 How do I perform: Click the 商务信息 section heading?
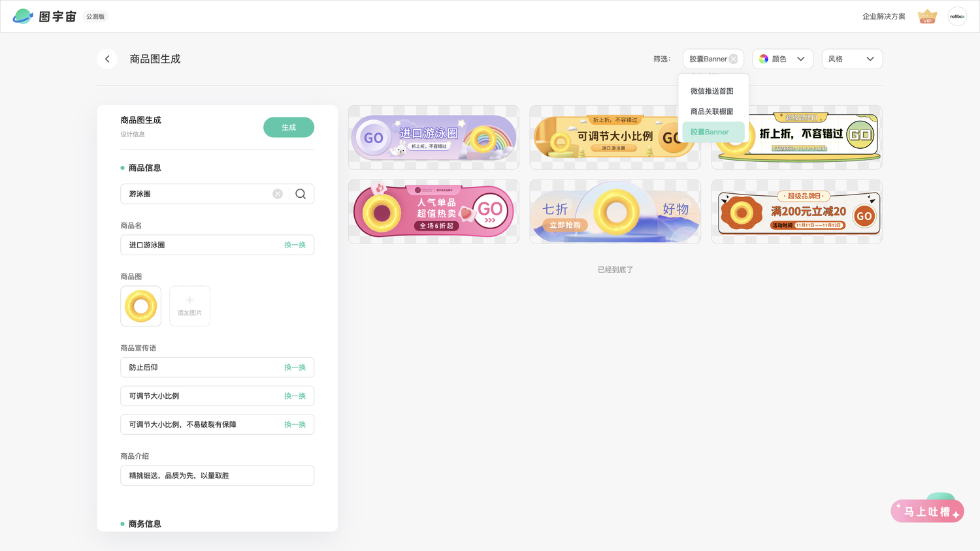[x=144, y=524]
